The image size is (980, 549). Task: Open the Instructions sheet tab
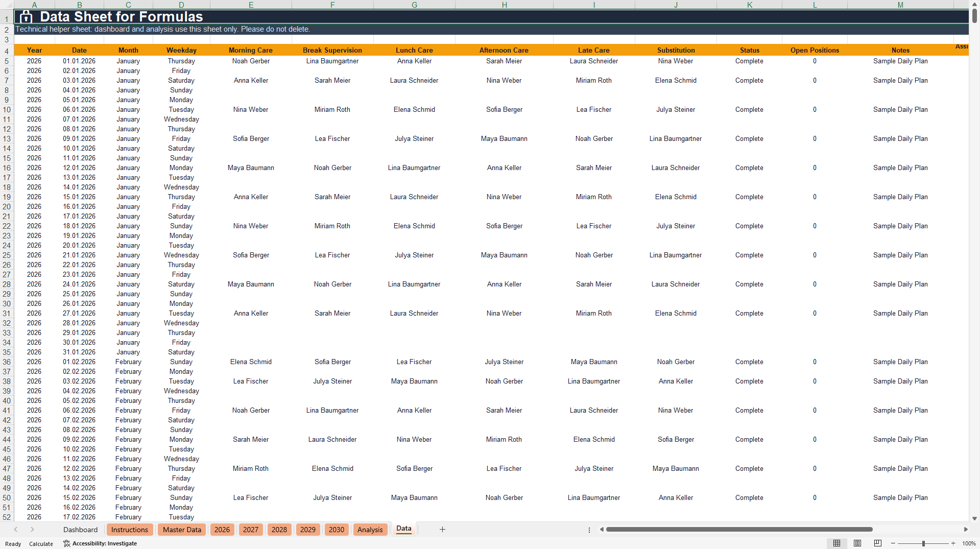130,530
